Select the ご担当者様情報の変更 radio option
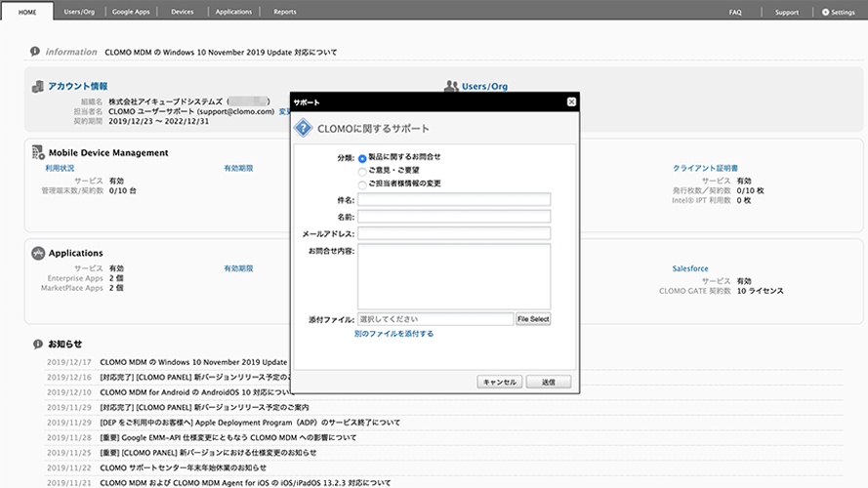 362,184
